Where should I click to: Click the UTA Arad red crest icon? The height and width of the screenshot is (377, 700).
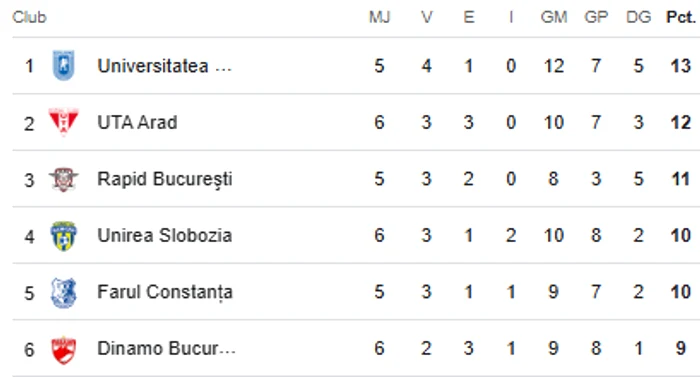(63, 122)
